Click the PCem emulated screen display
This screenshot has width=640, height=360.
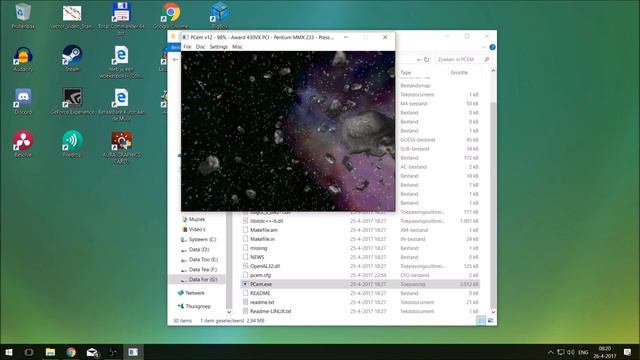[x=288, y=131]
